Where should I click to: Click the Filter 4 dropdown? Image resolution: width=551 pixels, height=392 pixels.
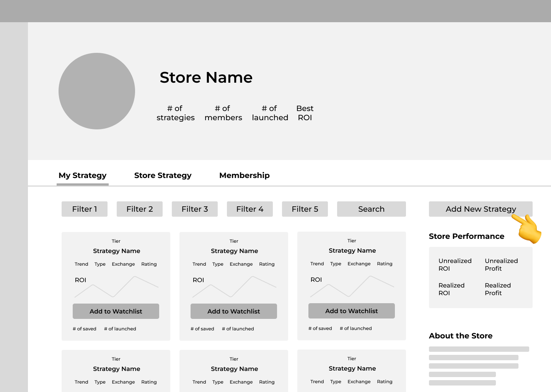250,209
